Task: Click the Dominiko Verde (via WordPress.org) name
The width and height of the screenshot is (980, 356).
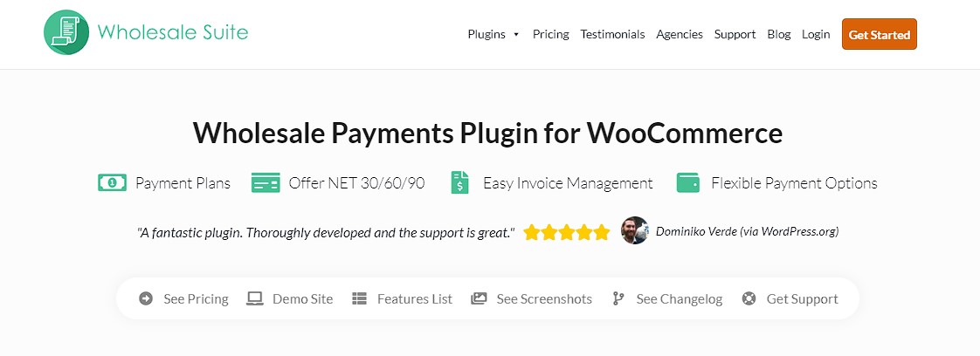Action: point(747,231)
